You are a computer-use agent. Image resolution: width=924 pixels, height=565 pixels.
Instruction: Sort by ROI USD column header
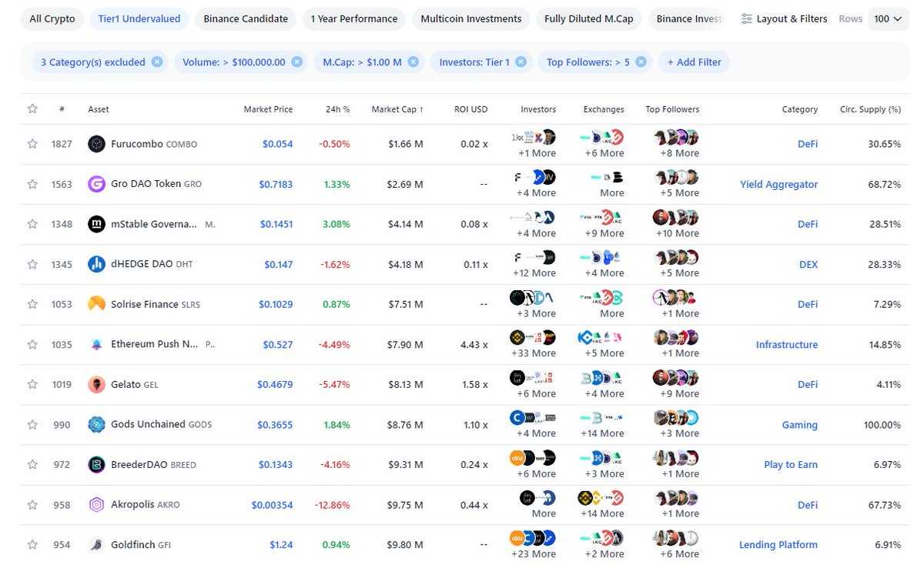[x=471, y=109]
